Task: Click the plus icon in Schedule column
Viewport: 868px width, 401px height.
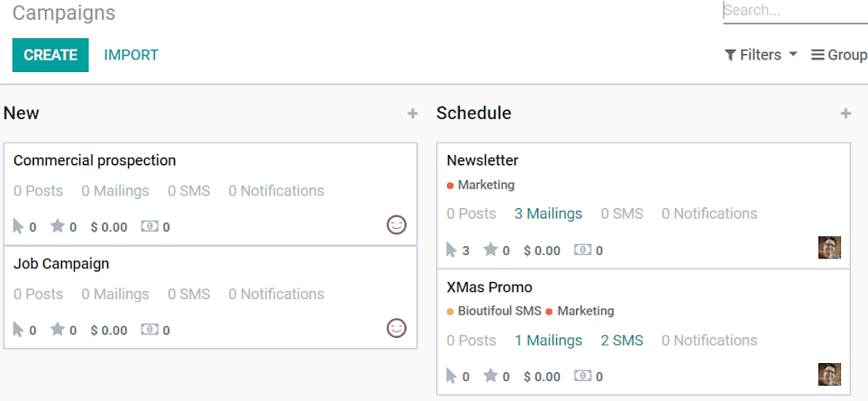Action: [845, 114]
